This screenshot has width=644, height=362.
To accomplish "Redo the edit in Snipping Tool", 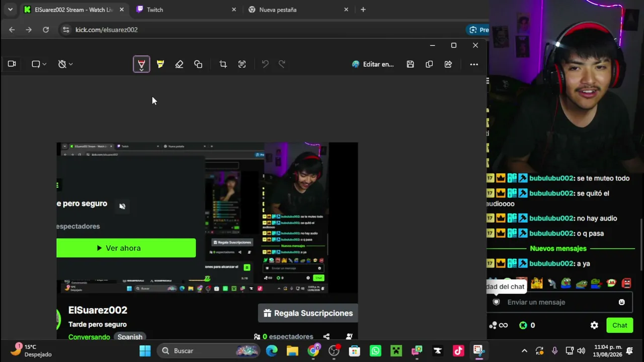I will (x=282, y=64).
